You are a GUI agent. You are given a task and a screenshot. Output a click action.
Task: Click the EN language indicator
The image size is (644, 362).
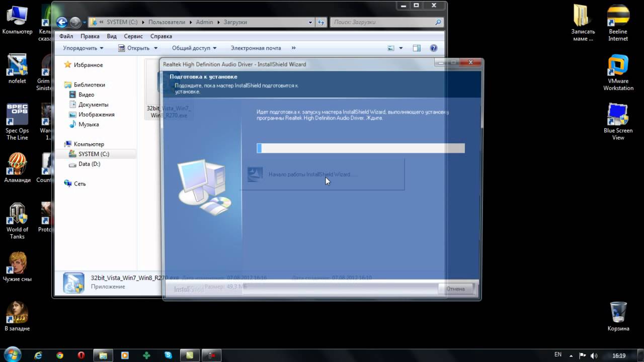click(x=558, y=354)
